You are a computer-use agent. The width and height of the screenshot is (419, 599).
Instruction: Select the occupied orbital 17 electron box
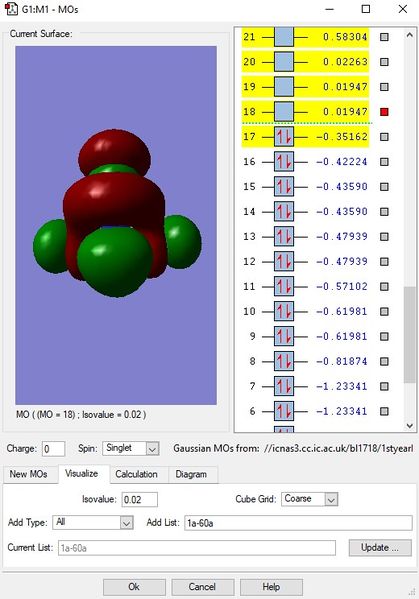284,137
